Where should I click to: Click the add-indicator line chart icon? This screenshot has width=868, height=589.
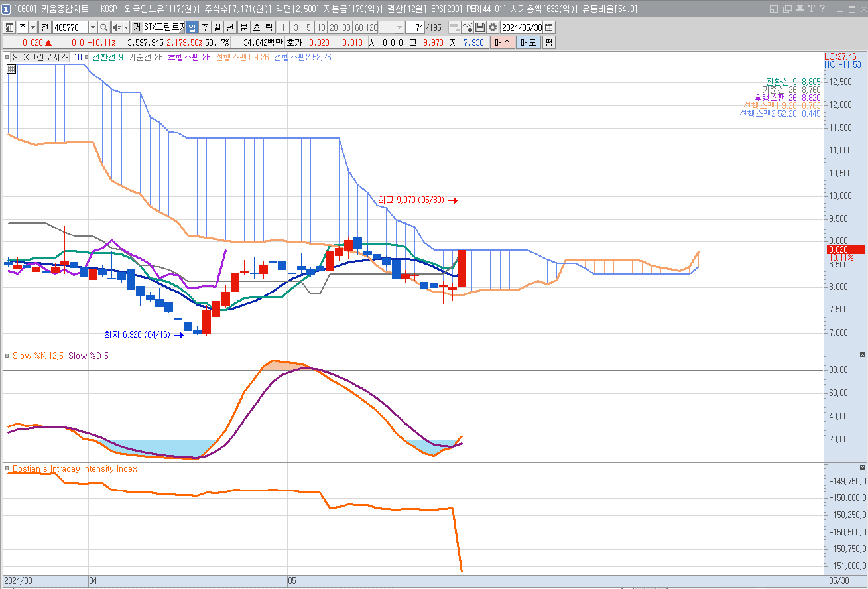pyautogui.click(x=467, y=27)
